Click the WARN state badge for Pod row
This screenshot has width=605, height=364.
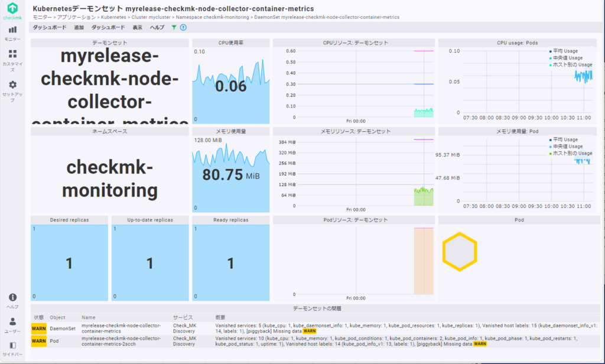tap(38, 341)
